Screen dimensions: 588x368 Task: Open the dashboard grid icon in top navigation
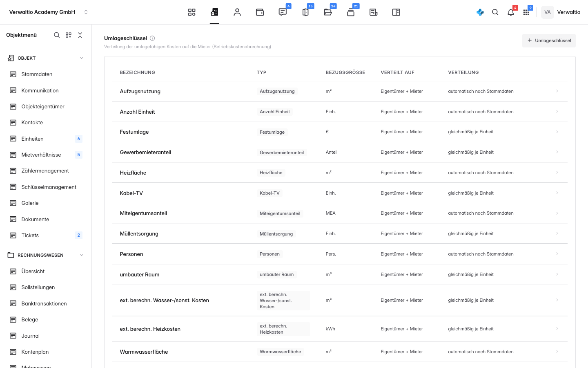[192, 12]
